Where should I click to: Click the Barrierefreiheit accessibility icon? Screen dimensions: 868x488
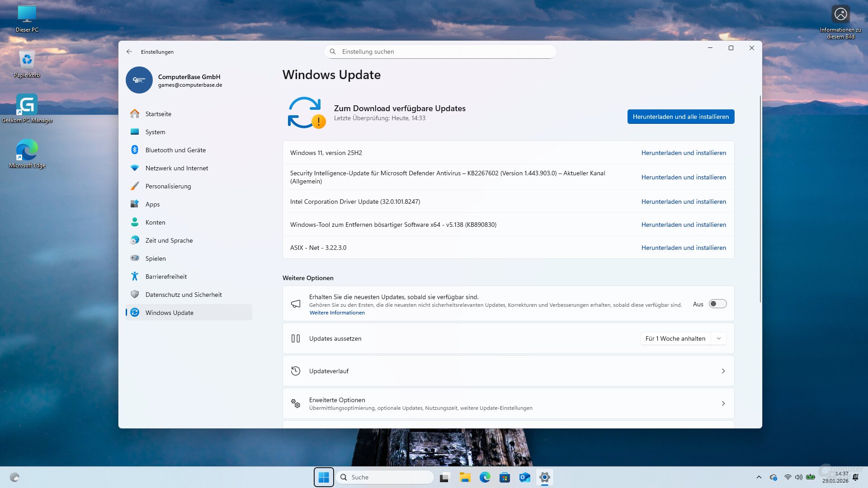coord(135,276)
